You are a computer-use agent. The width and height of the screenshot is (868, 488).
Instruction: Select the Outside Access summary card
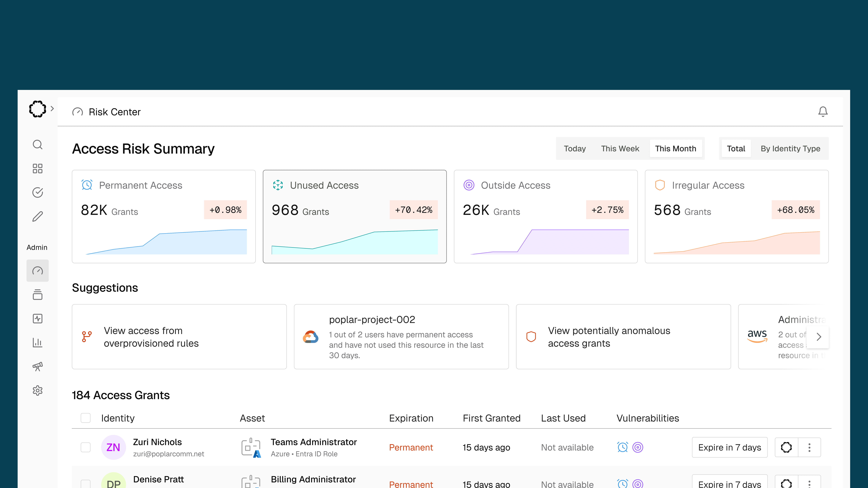tap(546, 217)
